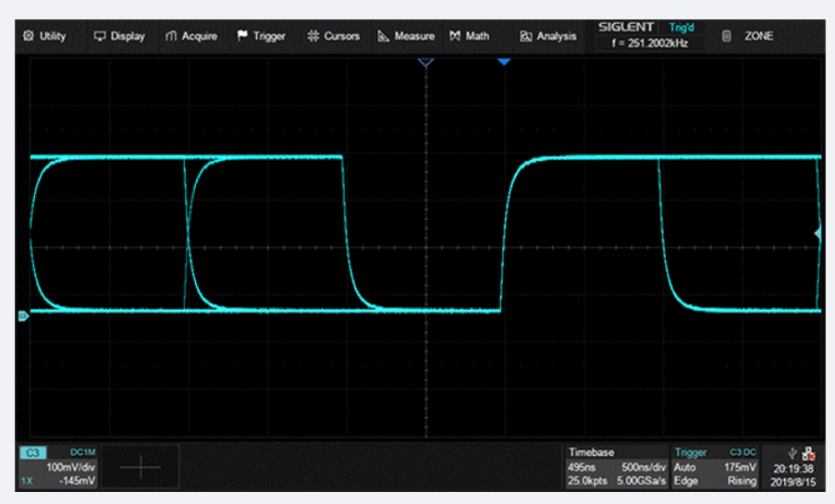Click the Trig'd status indicator
Image resolution: width=835 pixels, height=504 pixels.
pyautogui.click(x=682, y=27)
